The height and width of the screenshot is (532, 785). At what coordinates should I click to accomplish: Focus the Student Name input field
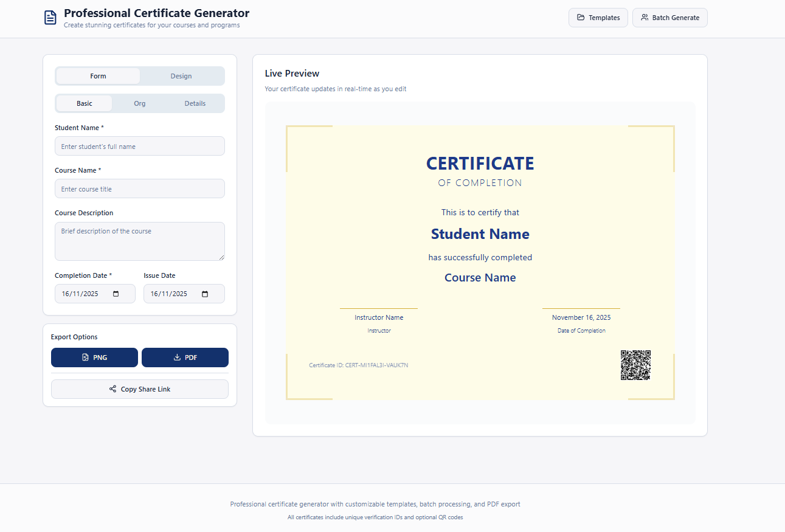pyautogui.click(x=139, y=147)
